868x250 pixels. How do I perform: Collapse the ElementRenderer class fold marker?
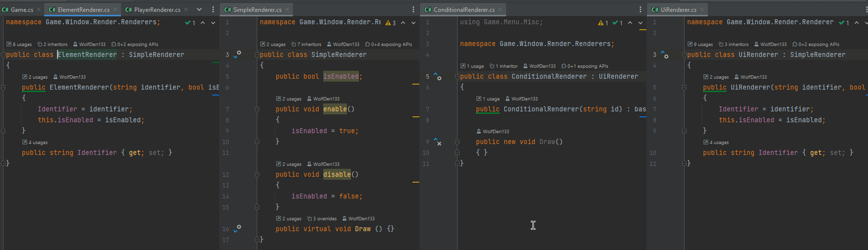coord(3,54)
